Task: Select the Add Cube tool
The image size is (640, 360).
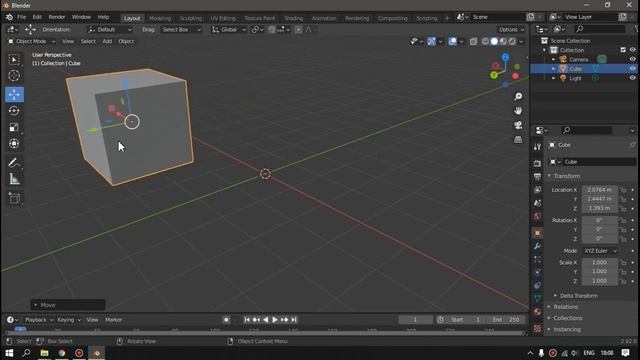Action: coord(14,198)
